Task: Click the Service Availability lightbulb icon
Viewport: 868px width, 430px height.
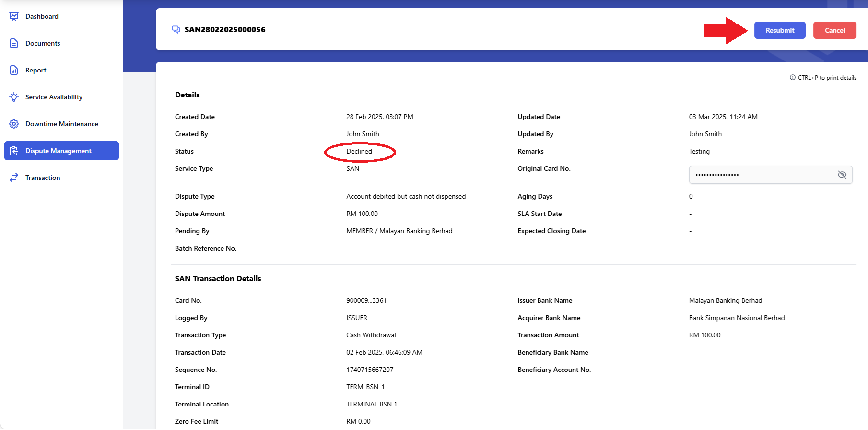Action: (14, 97)
